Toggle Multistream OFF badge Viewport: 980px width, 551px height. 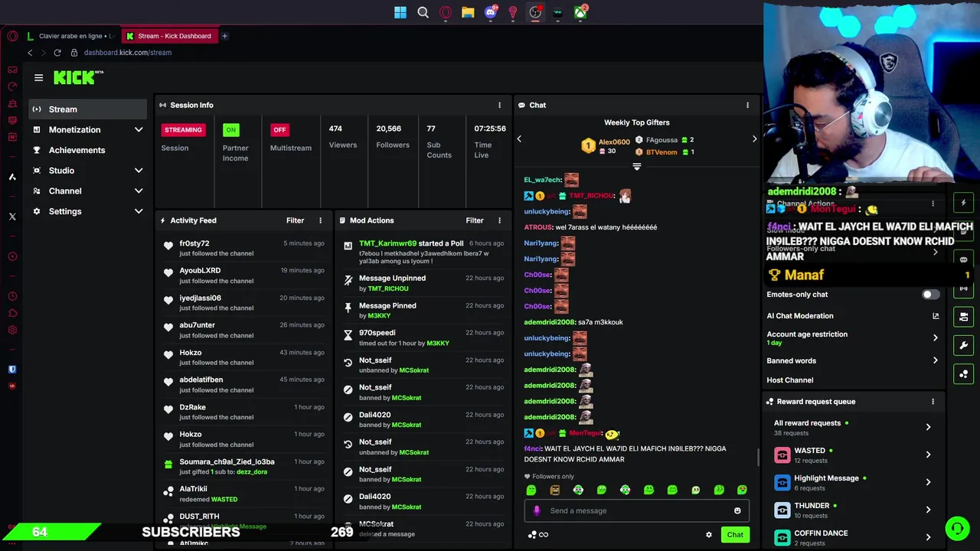(279, 130)
